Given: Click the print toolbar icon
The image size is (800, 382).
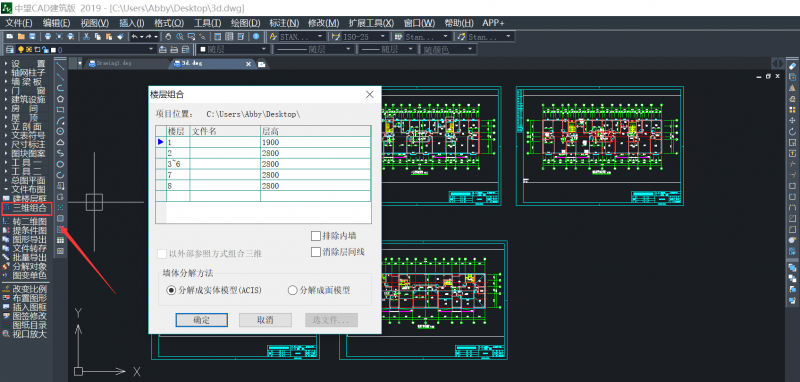Looking at the screenshot, I should [47, 37].
